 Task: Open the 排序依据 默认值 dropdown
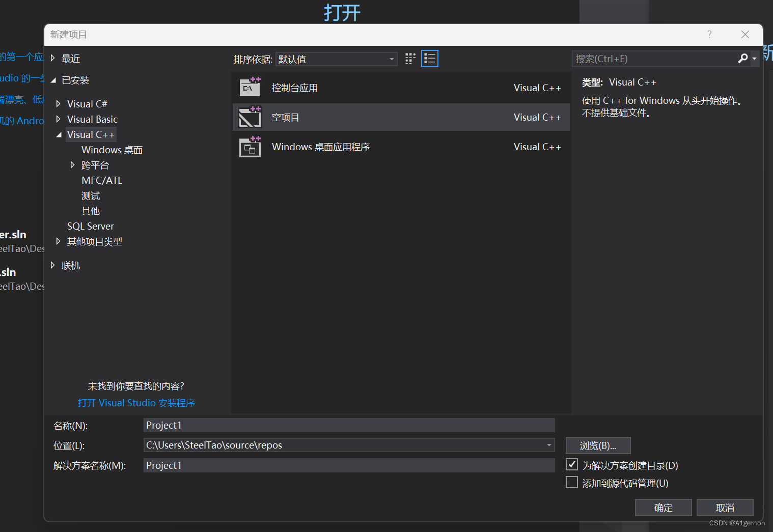(337, 59)
